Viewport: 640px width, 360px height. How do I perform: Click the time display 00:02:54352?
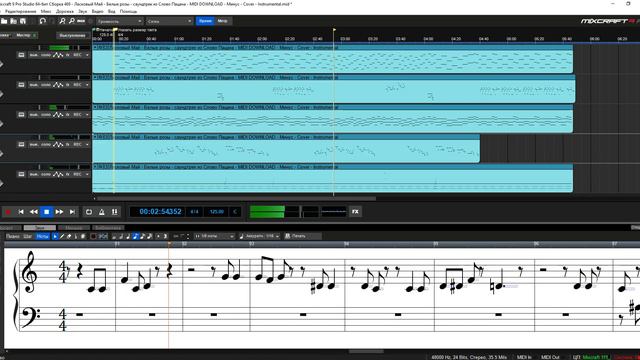pos(160,211)
